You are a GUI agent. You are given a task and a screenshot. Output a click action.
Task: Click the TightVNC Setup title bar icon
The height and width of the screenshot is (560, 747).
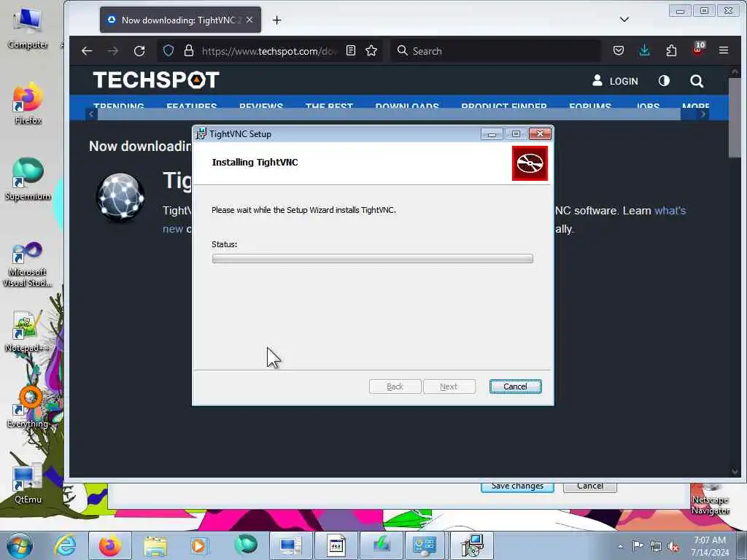click(x=201, y=134)
